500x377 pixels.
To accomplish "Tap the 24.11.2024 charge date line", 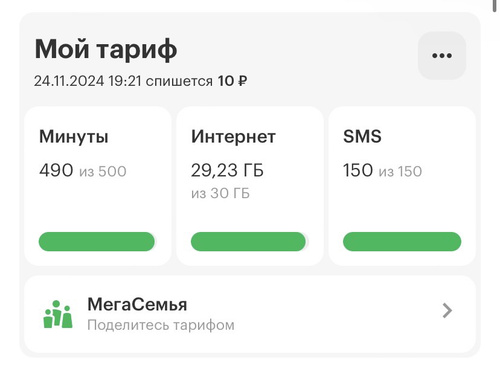I will (140, 81).
